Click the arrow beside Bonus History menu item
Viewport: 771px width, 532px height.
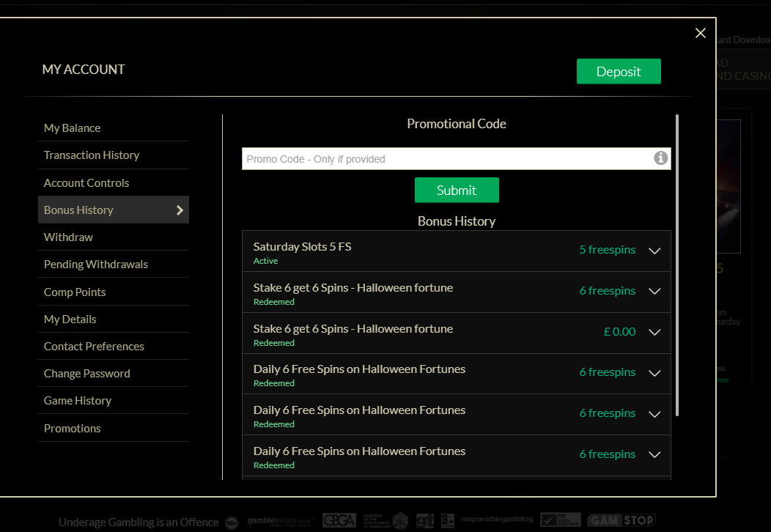pyautogui.click(x=180, y=210)
